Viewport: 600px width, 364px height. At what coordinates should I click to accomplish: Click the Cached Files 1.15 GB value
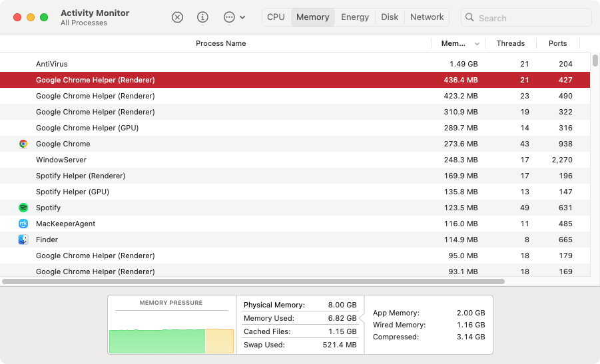click(x=342, y=331)
